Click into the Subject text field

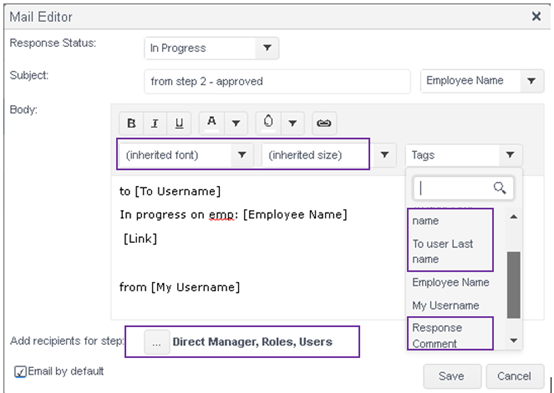pyautogui.click(x=277, y=82)
